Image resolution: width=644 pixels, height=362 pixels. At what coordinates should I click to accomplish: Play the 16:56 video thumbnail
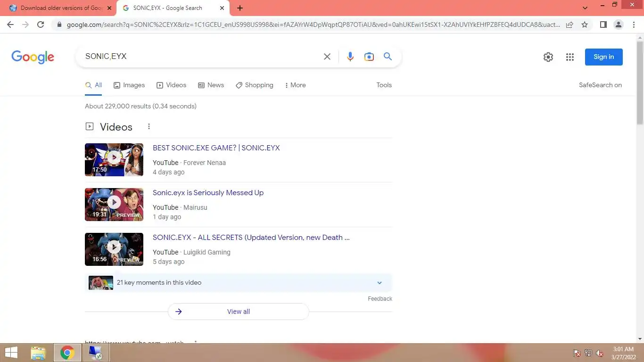pos(114,249)
